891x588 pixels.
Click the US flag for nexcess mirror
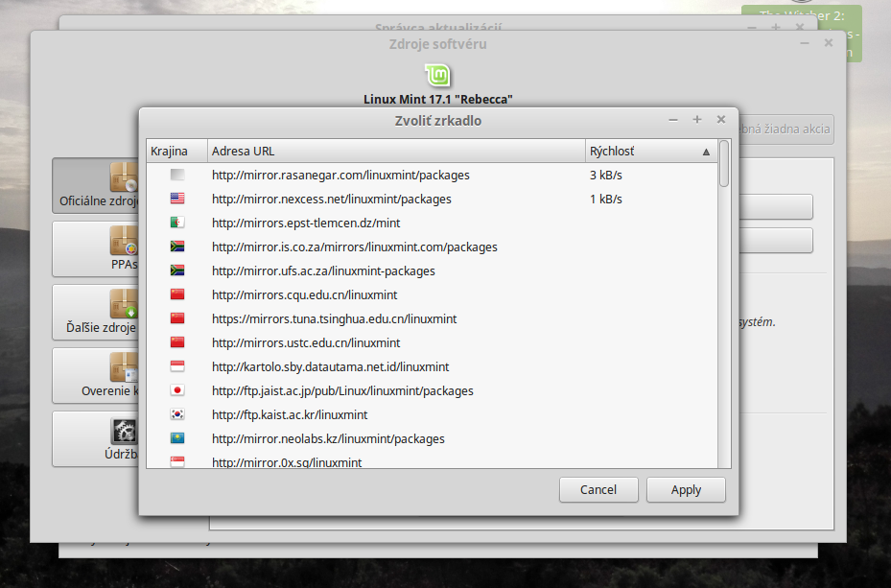(176, 200)
